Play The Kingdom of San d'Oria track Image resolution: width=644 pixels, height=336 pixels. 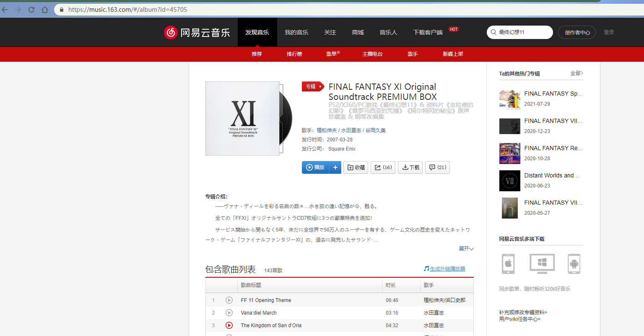[x=229, y=326]
